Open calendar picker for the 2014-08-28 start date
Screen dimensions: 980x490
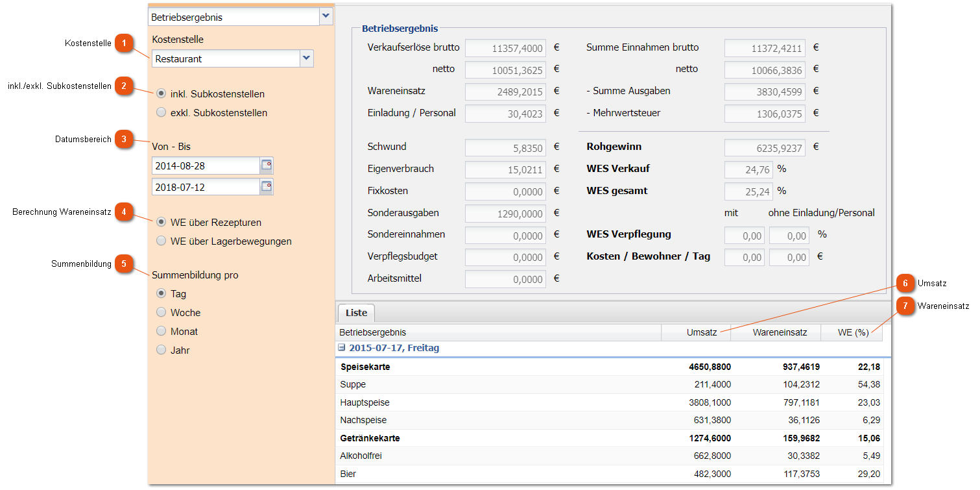(267, 165)
